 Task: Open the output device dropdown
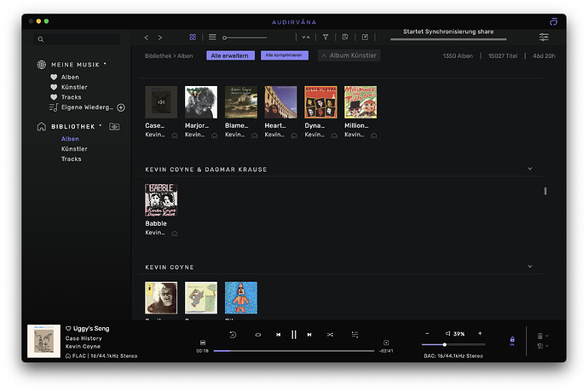click(542, 336)
